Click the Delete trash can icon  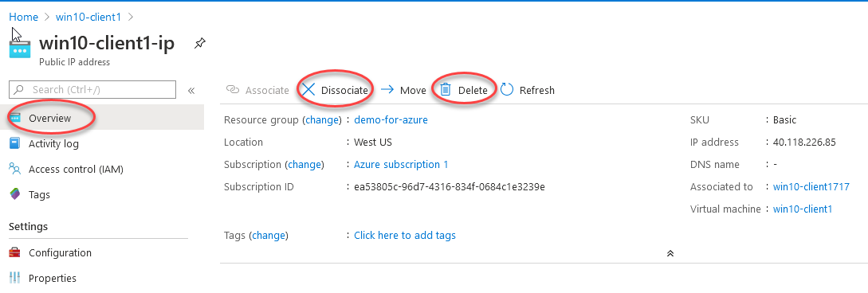[x=446, y=90]
